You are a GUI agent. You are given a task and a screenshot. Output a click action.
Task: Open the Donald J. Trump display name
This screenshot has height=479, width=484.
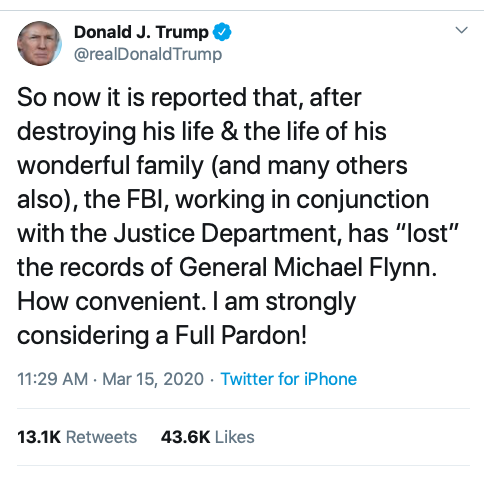click(141, 32)
